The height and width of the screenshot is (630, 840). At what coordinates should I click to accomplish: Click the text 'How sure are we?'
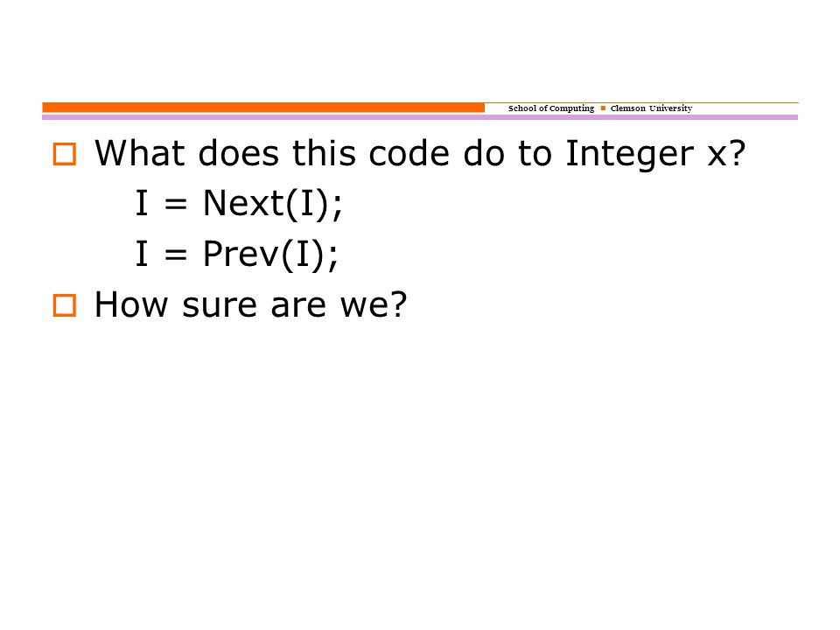pyautogui.click(x=251, y=304)
